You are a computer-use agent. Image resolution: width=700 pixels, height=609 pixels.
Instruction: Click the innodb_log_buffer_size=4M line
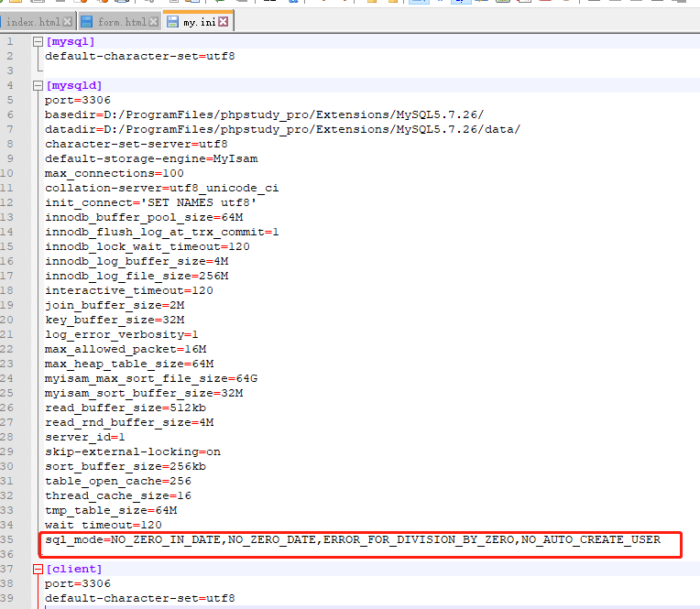click(x=137, y=261)
